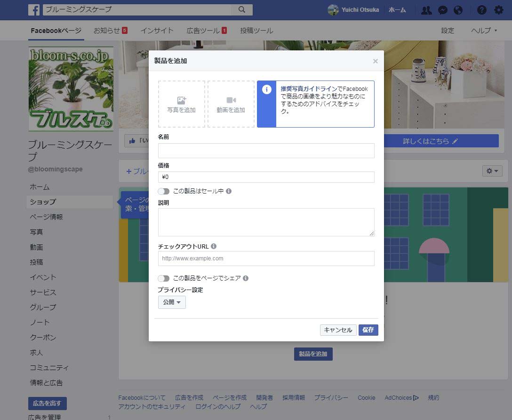This screenshot has height=420, width=512.
Task: Select グループ in left sidebar
Action: pyautogui.click(x=43, y=307)
